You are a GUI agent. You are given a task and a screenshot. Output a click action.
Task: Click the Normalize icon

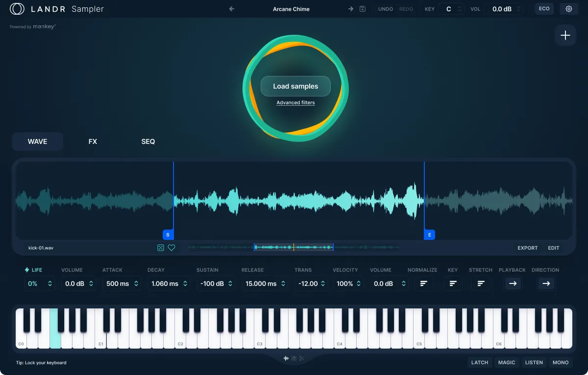[x=423, y=283]
